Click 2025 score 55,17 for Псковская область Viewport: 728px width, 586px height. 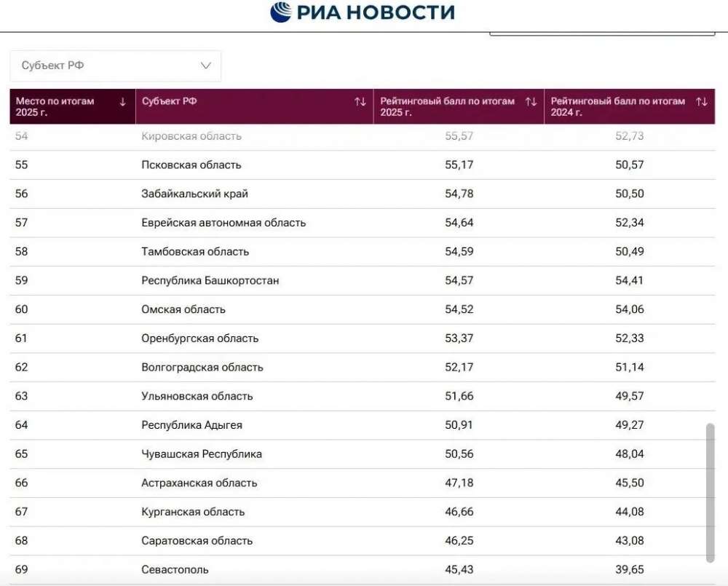point(459,165)
